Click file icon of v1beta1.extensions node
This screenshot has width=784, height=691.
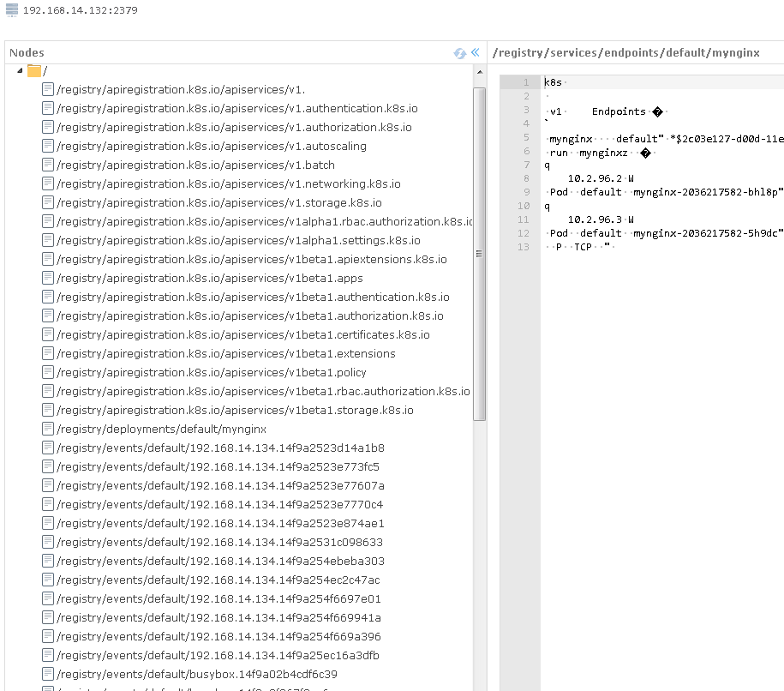point(47,353)
